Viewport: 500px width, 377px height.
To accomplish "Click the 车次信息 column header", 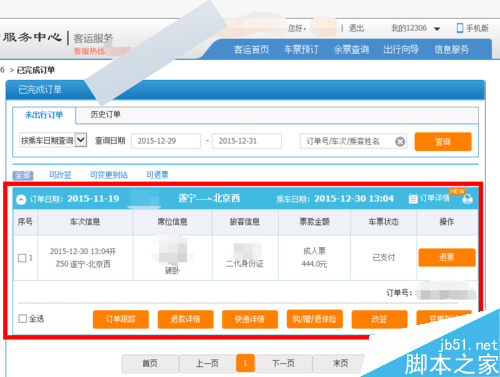I will (85, 222).
